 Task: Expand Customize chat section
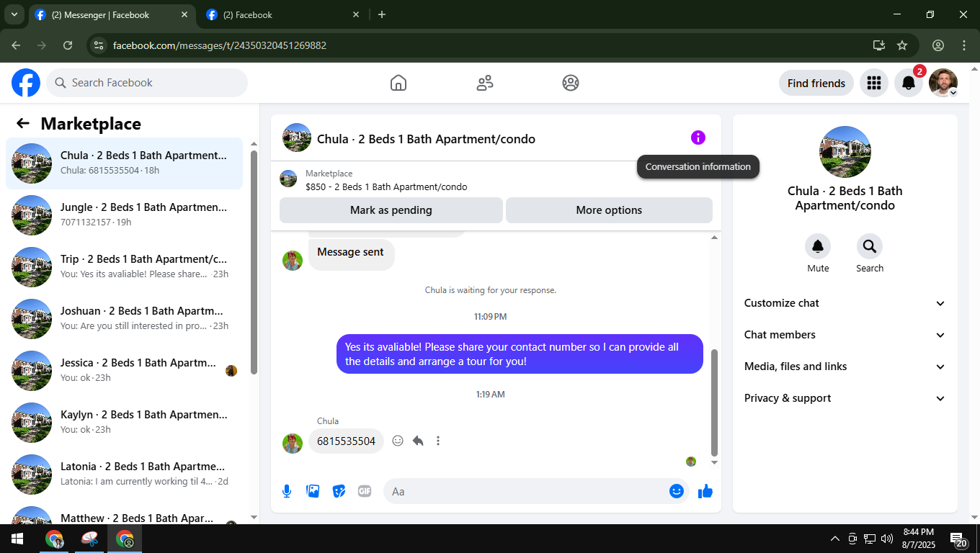click(x=845, y=303)
